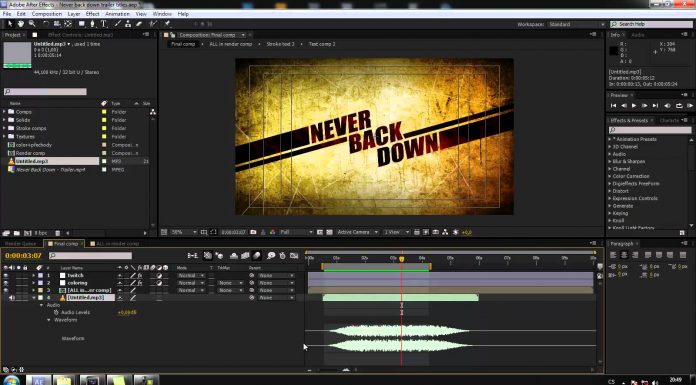
Task: Click ALL in render comp breadcrumb
Action: pos(230,44)
